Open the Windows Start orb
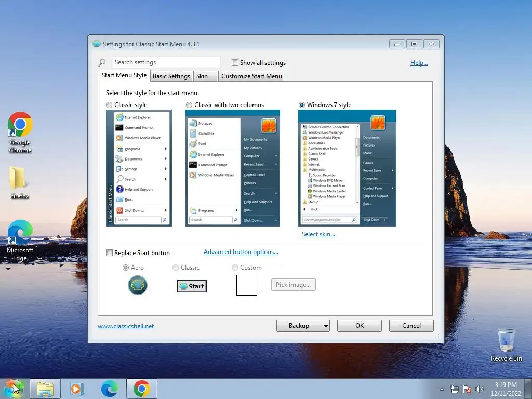The width and height of the screenshot is (532, 399). coord(14,389)
